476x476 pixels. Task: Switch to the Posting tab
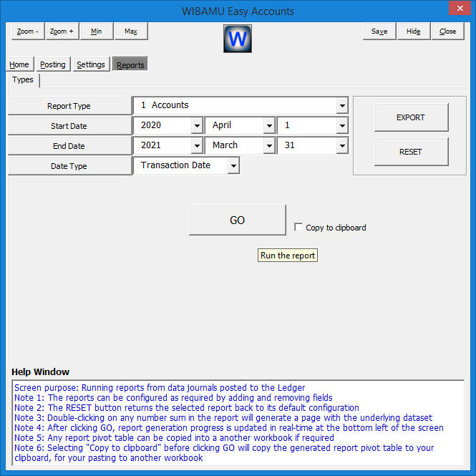click(53, 64)
